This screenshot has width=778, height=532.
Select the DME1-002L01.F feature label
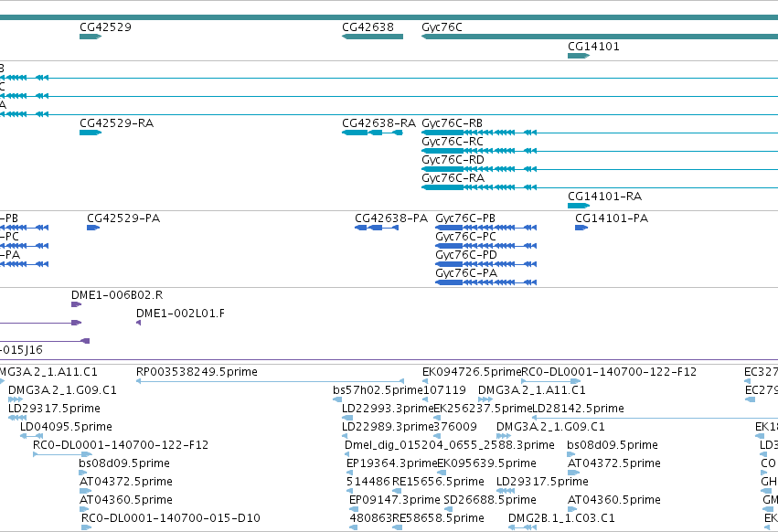(x=180, y=314)
